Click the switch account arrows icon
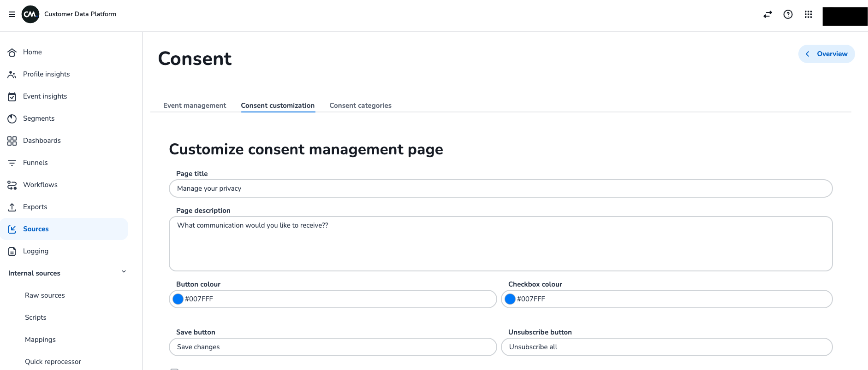The width and height of the screenshot is (868, 370). coord(767,14)
